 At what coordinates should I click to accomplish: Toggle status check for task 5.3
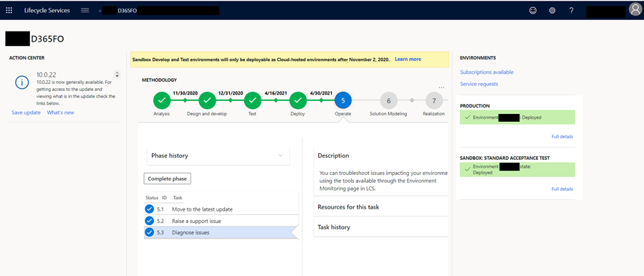(149, 232)
